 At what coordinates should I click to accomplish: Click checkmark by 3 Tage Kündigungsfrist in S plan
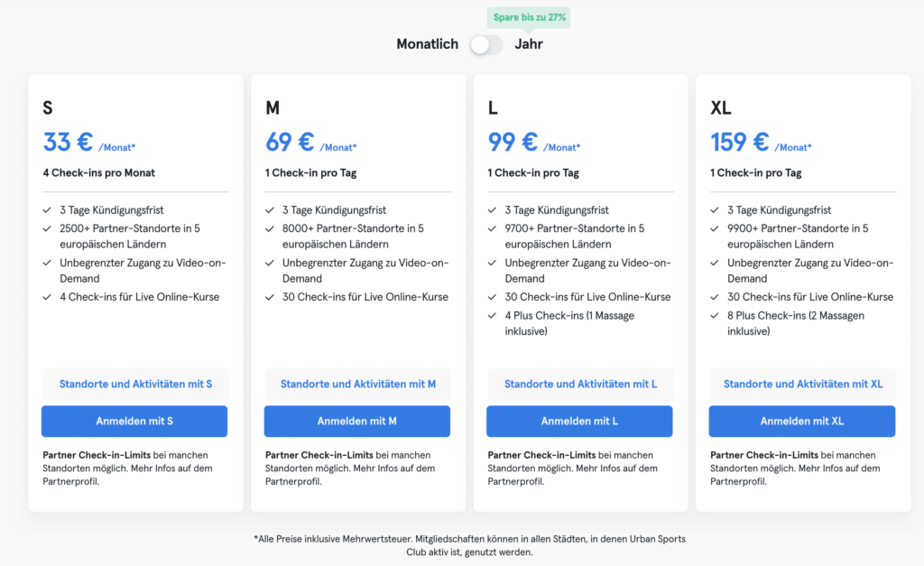tap(47, 210)
